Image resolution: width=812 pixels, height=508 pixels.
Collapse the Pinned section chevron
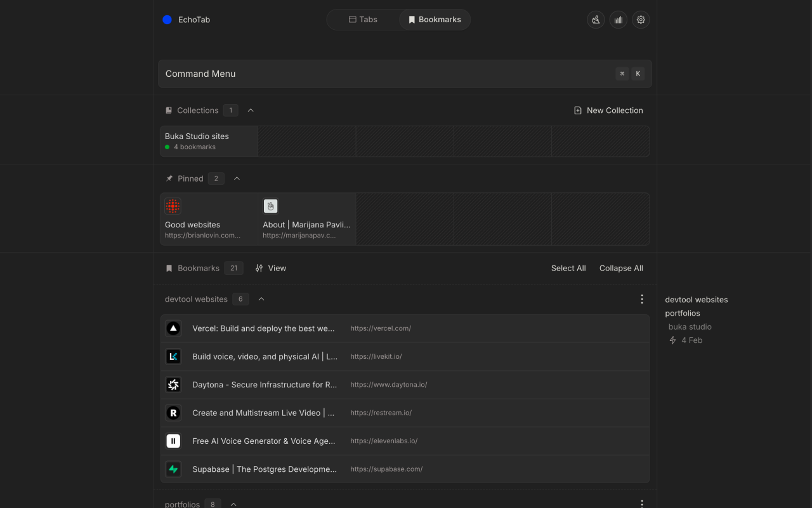[x=237, y=178]
